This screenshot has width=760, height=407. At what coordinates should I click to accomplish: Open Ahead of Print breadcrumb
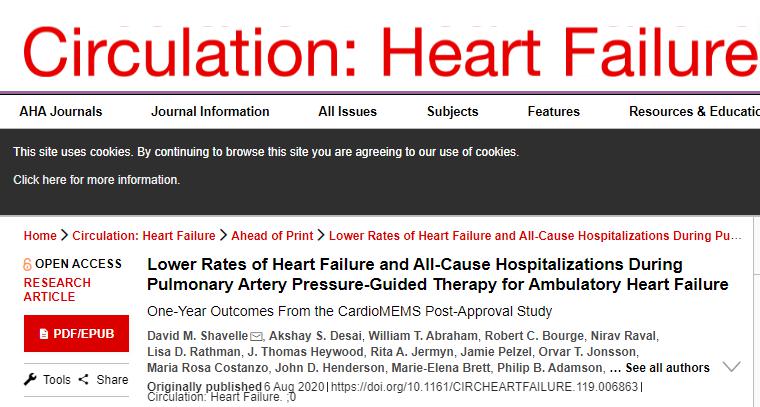point(272,236)
